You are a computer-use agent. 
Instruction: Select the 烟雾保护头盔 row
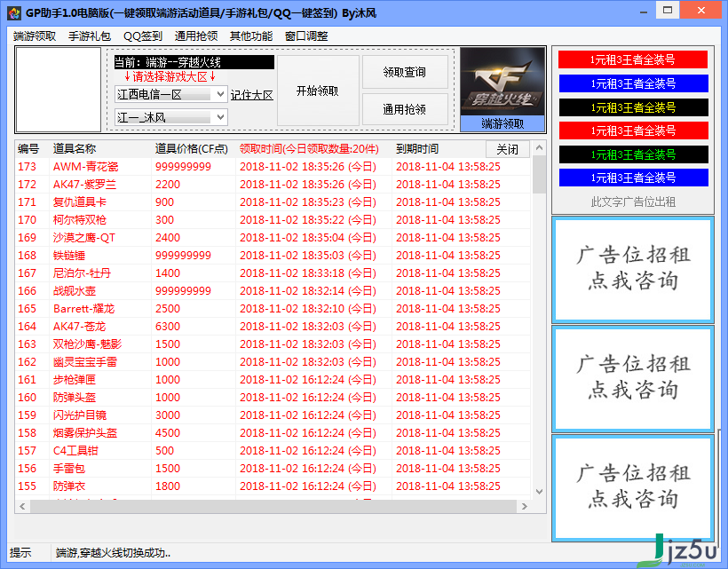(x=273, y=433)
